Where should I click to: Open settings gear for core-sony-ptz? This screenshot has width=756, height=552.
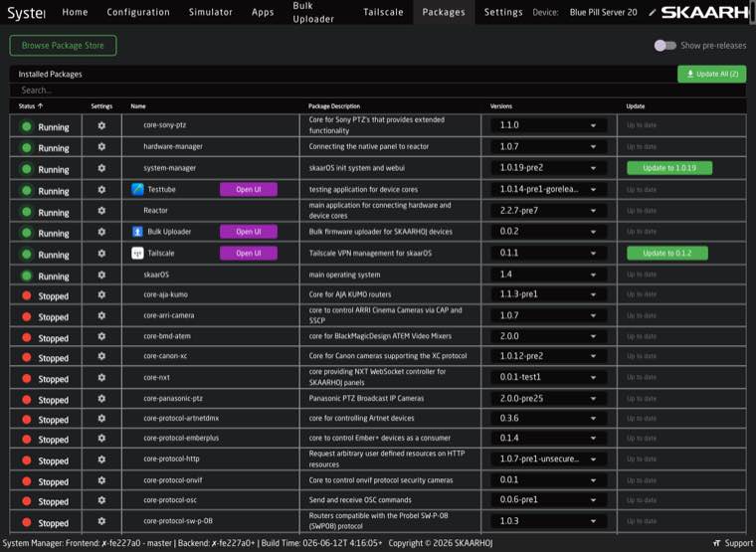click(101, 125)
